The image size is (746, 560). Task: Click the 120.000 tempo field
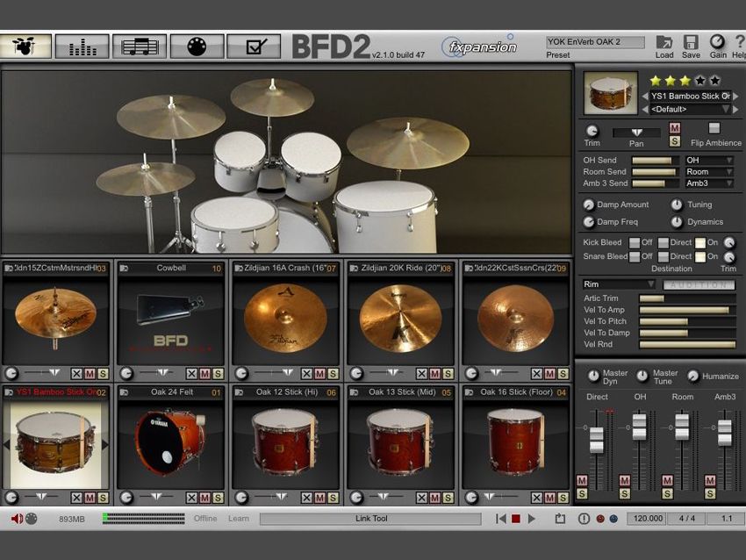click(x=648, y=519)
